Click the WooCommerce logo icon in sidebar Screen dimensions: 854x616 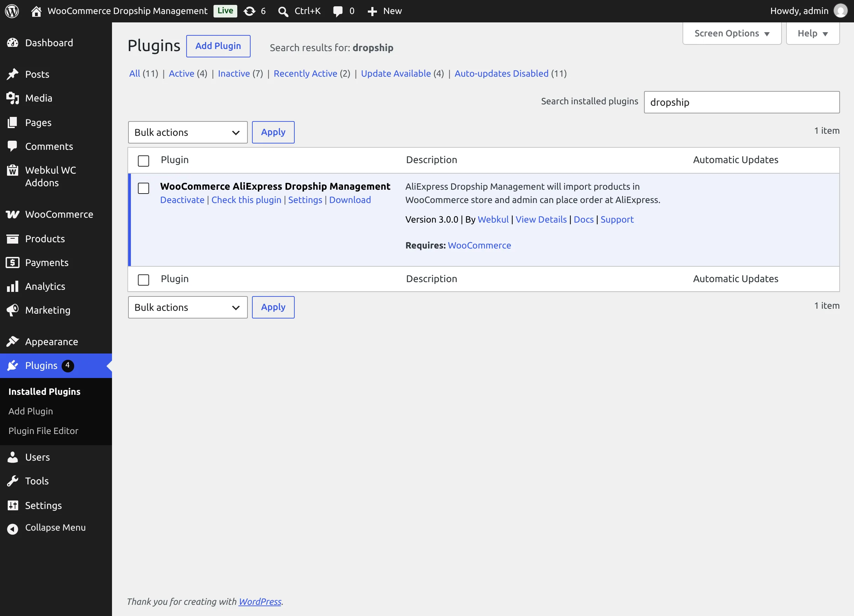click(13, 214)
